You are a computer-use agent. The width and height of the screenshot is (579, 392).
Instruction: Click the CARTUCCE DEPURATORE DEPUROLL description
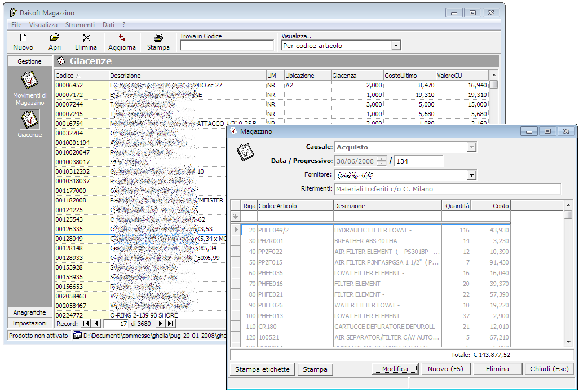[x=387, y=327]
